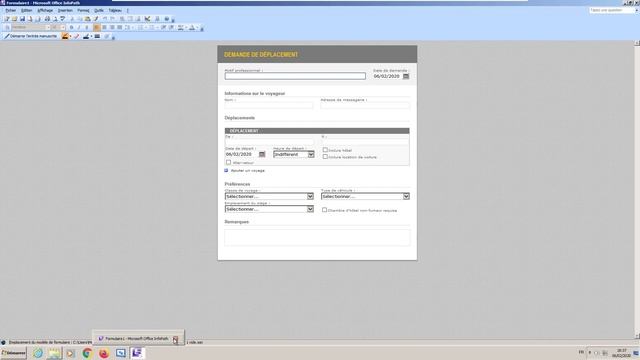The width and height of the screenshot is (640, 360).
Task: Open the Tableau menu
Action: (x=115, y=10)
